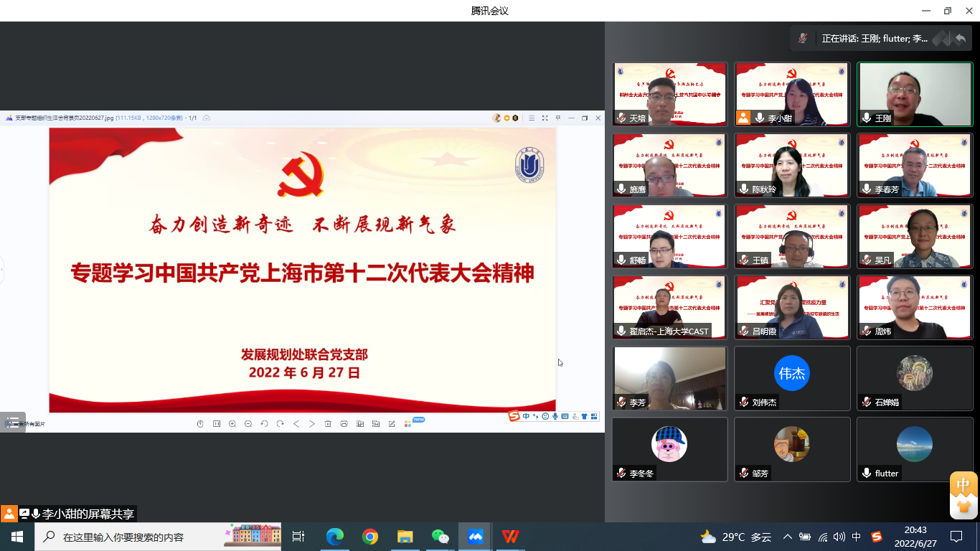Go to the next image
This screenshot has height=551, width=980.
pos(312,423)
